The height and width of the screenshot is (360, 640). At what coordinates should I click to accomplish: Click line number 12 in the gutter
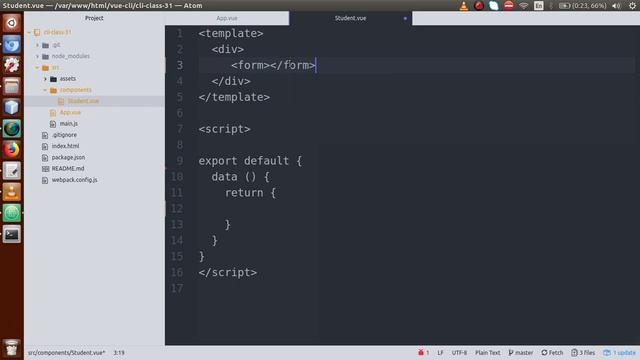pyautogui.click(x=177, y=209)
